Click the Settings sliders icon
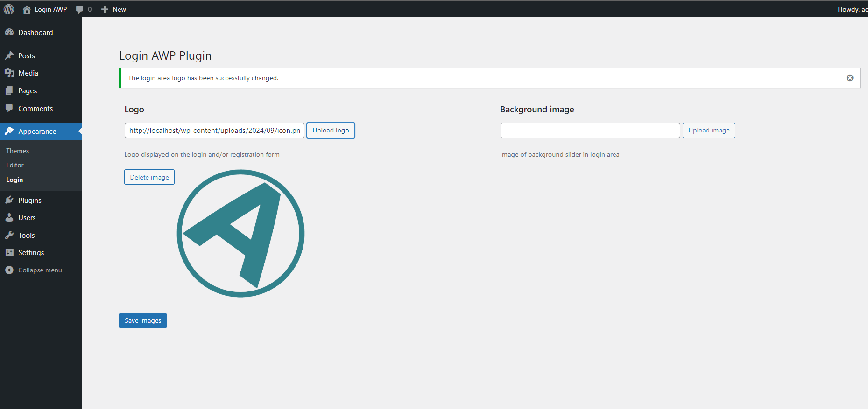 click(x=9, y=252)
